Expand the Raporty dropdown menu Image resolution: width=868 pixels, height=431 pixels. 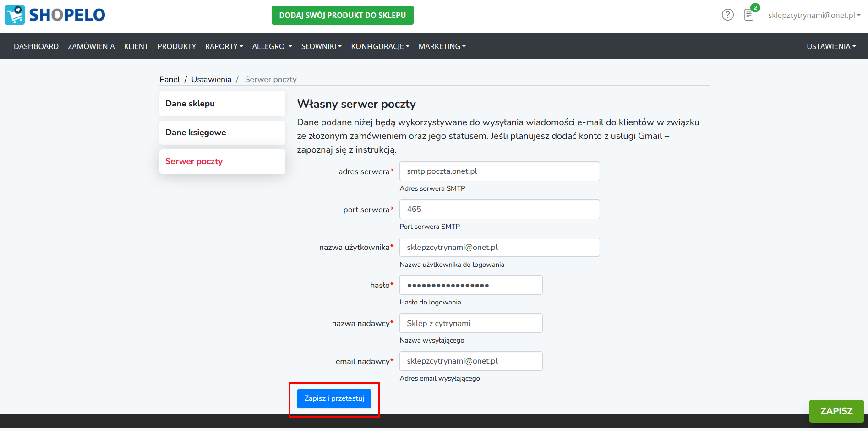coord(224,46)
